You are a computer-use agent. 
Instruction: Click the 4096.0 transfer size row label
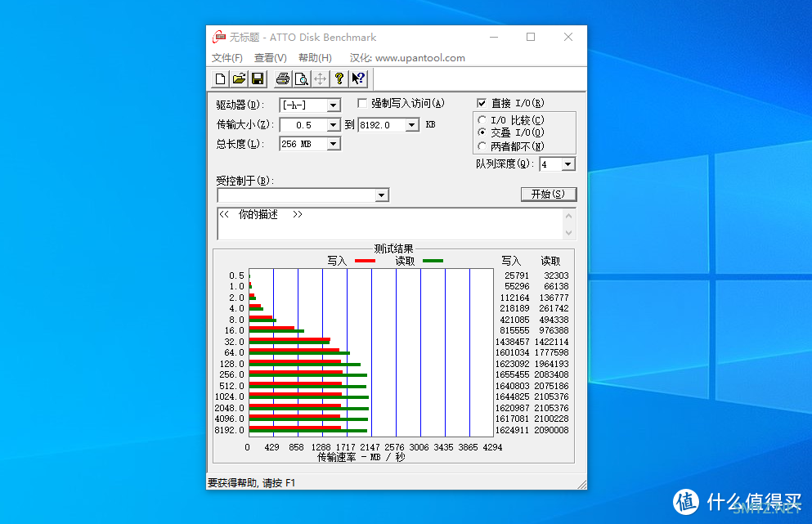pyautogui.click(x=230, y=419)
